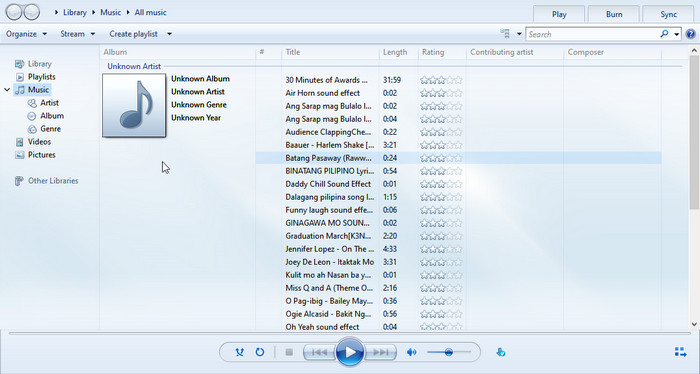
Task: Adjust the volume slider
Action: [449, 352]
